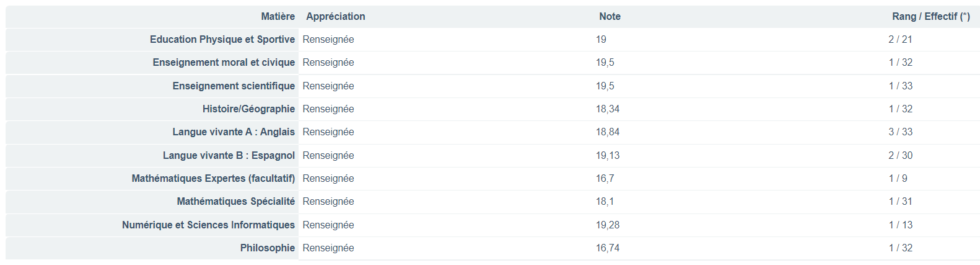Click the Rang / Effectif column header

click(x=930, y=17)
